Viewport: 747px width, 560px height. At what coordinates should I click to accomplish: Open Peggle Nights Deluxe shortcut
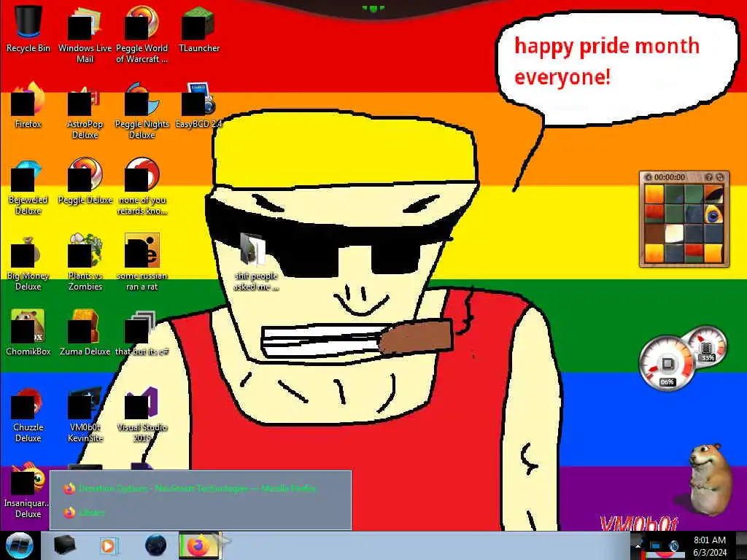click(x=142, y=111)
